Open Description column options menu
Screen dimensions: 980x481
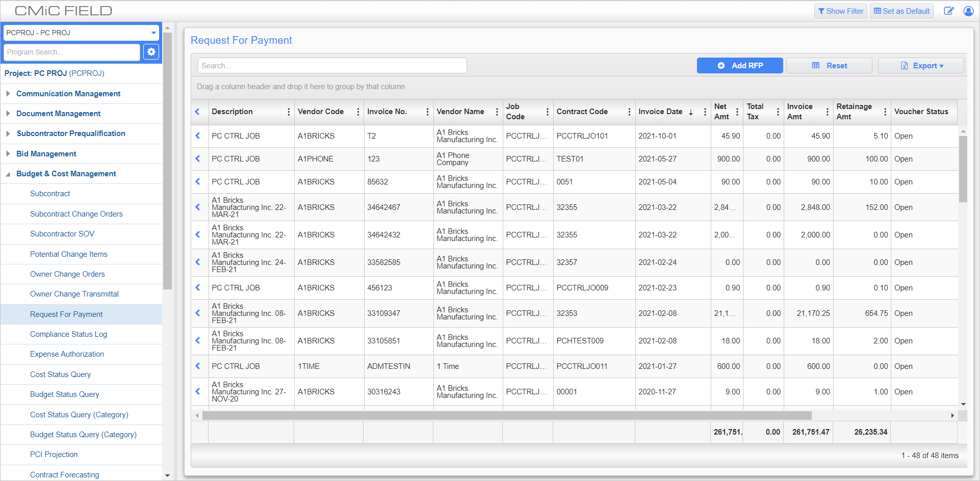click(289, 112)
